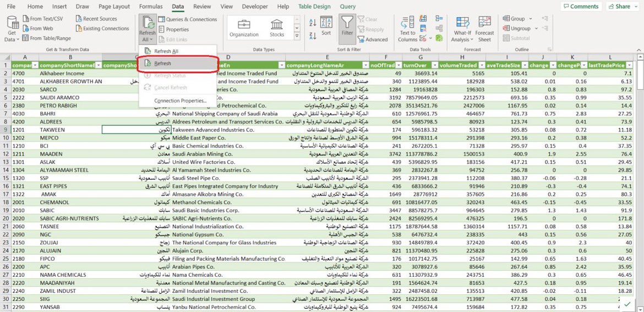Viewport: 644px width, 312px height.
Task: Click the Share button
Action: click(623, 7)
